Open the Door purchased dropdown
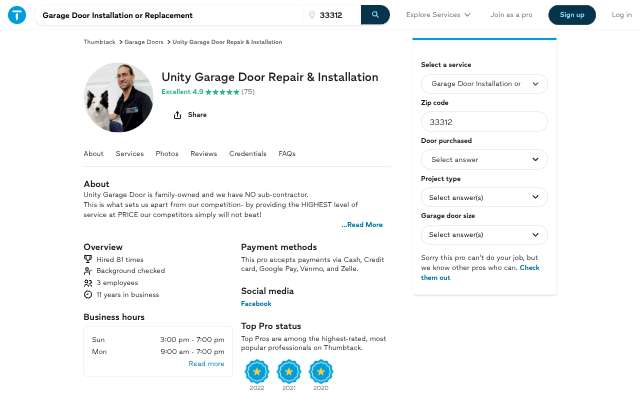The image size is (640, 400). click(x=484, y=160)
